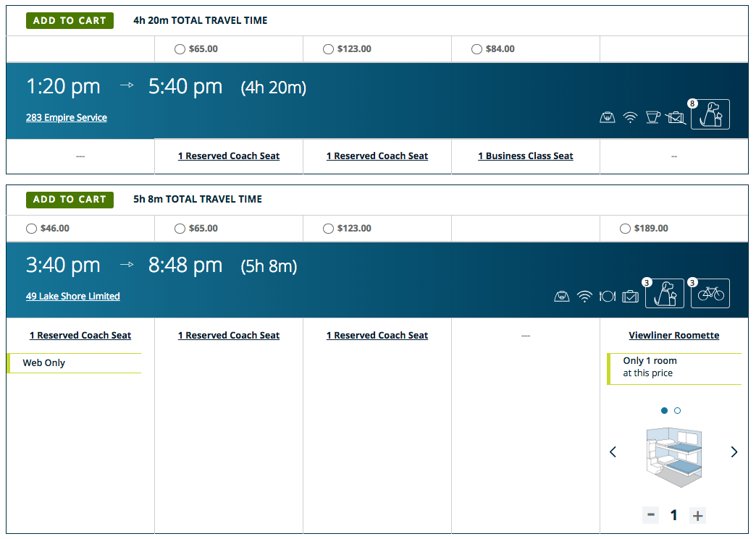The image size is (756, 539).
Task: Show next Viewliner Roomette image with right chevron
Action: click(734, 452)
